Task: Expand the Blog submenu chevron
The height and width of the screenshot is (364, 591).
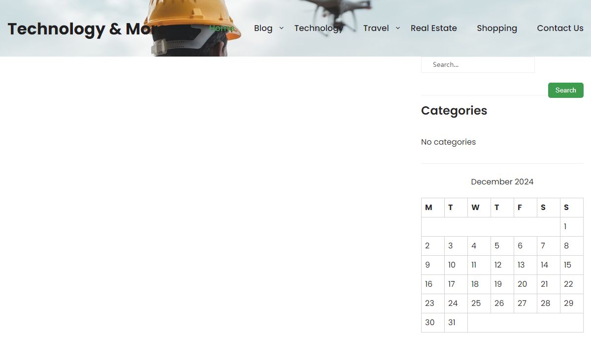Action: click(x=281, y=28)
